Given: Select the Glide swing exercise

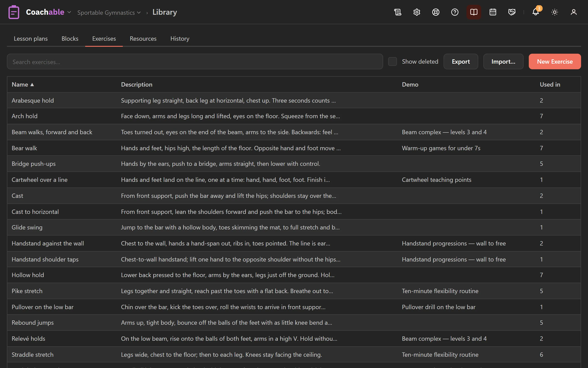Looking at the screenshot, I should [x=294, y=227].
